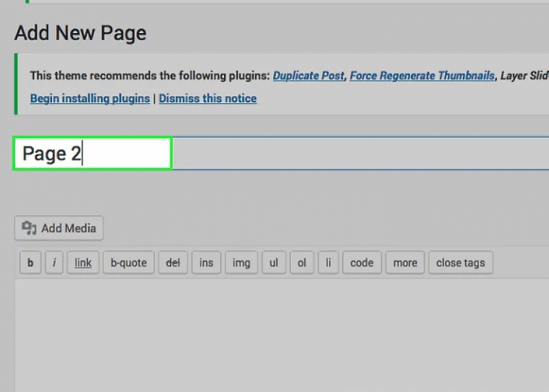Add an unordered list with ul
Image resolution: width=549 pixels, height=392 pixels.
[273, 263]
